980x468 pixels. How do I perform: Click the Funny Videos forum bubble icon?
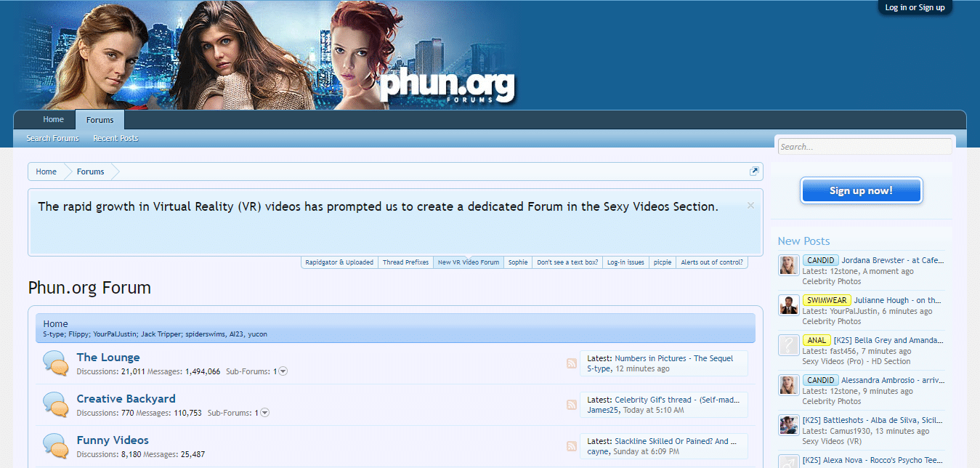pos(55,445)
